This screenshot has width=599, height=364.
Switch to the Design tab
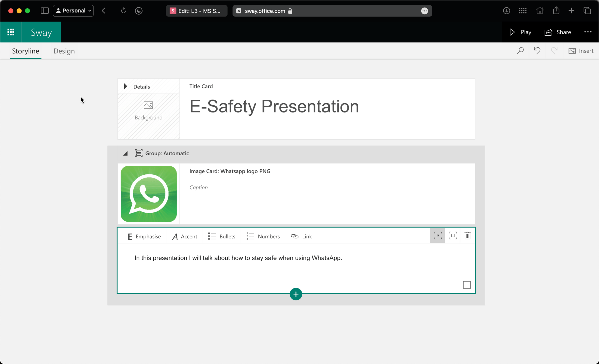pos(64,51)
